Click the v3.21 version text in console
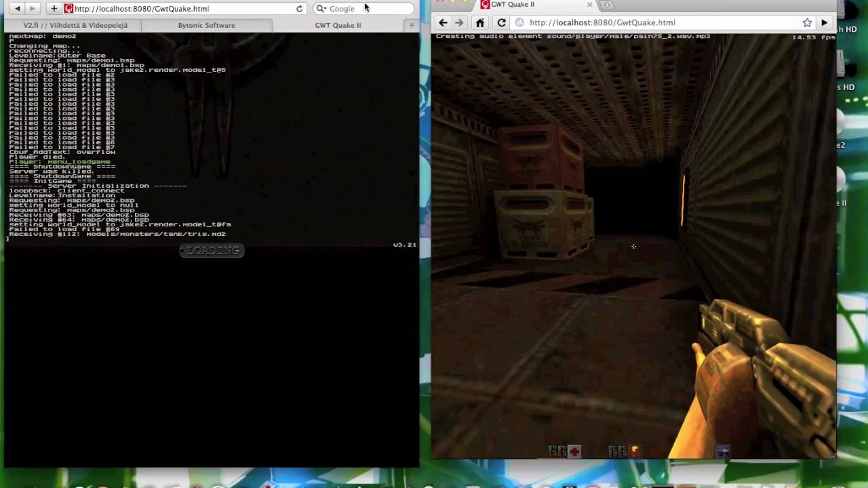 405,245
